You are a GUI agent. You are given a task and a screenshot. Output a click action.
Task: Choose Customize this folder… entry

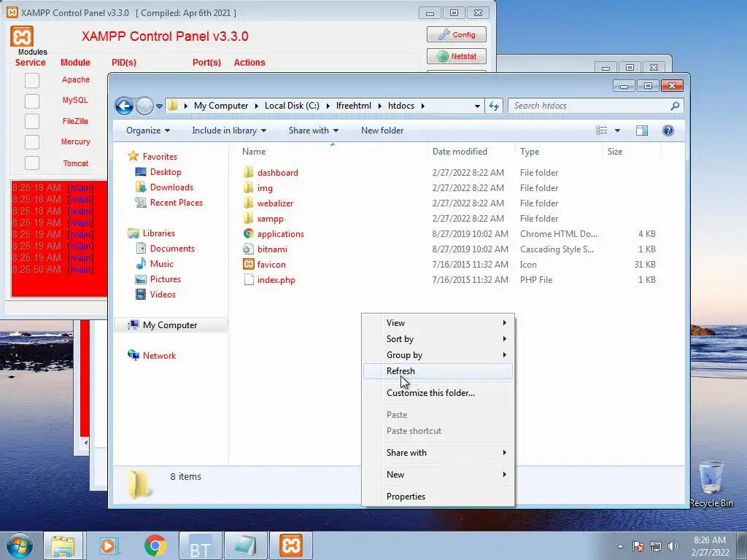(438, 393)
